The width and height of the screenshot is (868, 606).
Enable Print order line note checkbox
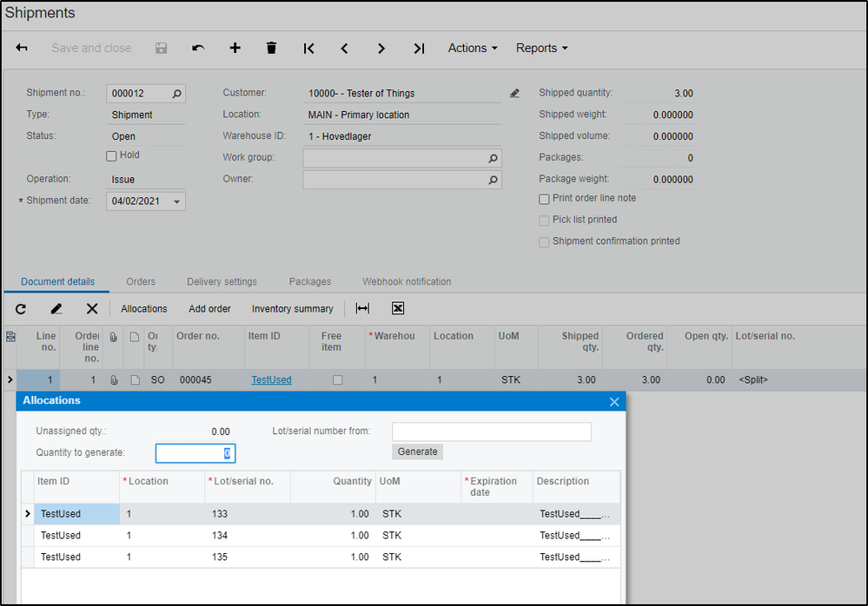tap(545, 199)
